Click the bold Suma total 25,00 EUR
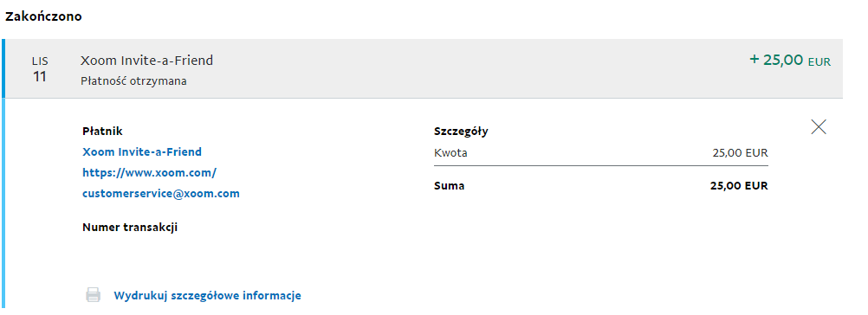The width and height of the screenshot is (868, 315). click(x=739, y=186)
